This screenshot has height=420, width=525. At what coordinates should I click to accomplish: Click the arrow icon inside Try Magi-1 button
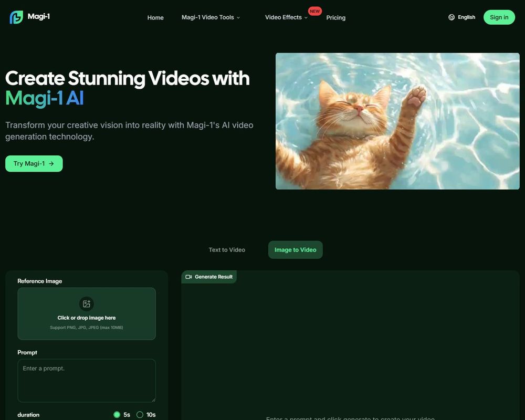(x=51, y=163)
